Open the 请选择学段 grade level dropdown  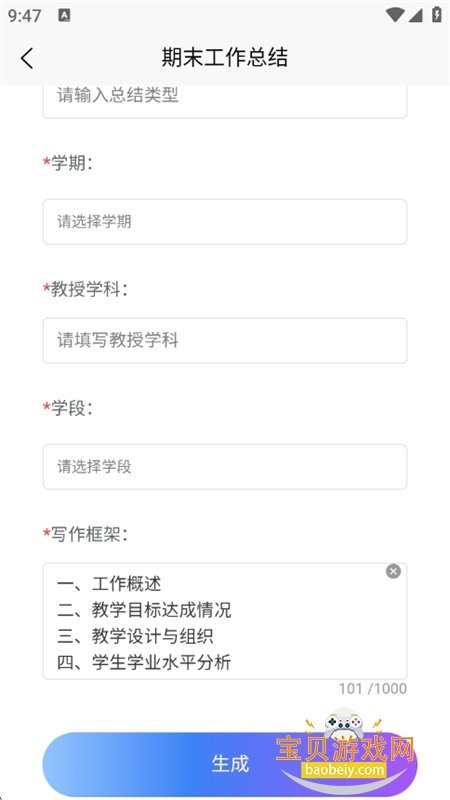224,467
